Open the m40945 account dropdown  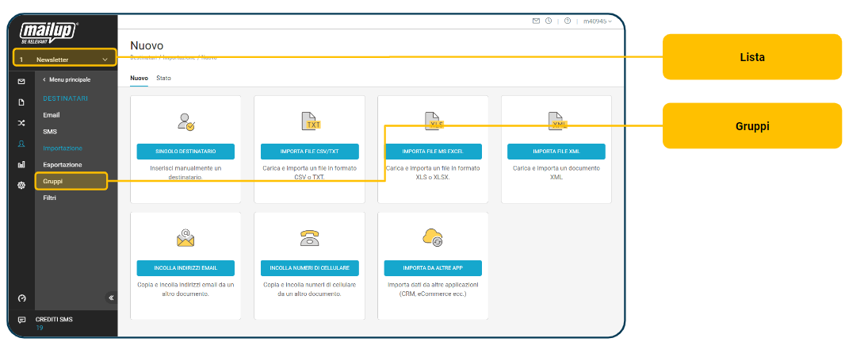coord(598,21)
